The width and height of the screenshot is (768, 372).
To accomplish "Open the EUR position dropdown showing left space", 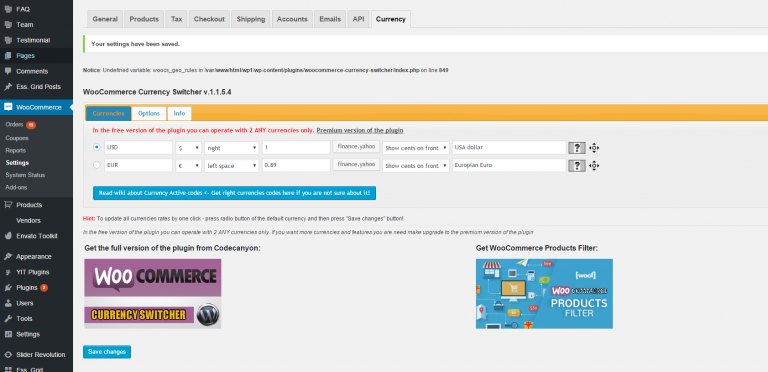I will click(x=232, y=165).
